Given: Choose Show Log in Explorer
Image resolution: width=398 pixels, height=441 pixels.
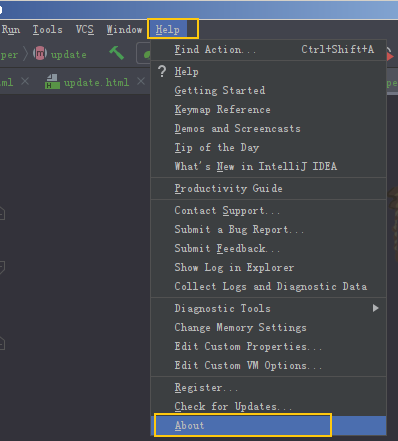Looking at the screenshot, I should tap(269, 268).
